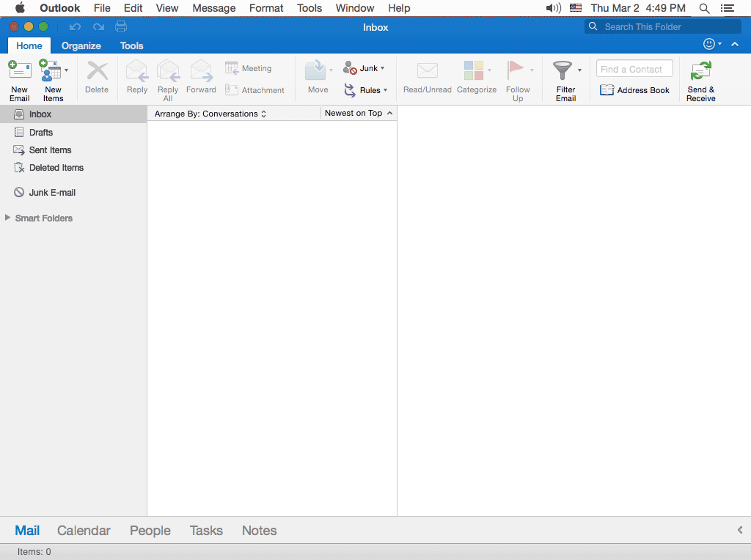The image size is (751, 560).
Task: Click the Move folder icon
Action: (x=315, y=71)
